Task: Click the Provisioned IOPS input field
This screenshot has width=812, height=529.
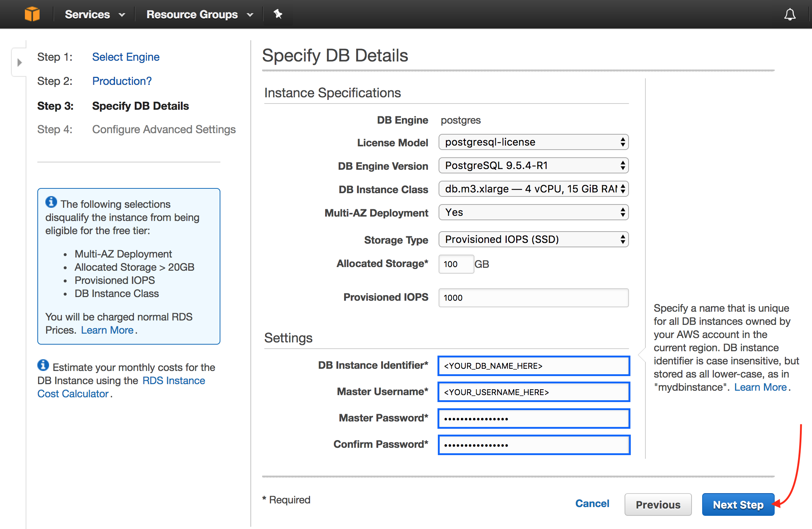Action: (x=533, y=298)
